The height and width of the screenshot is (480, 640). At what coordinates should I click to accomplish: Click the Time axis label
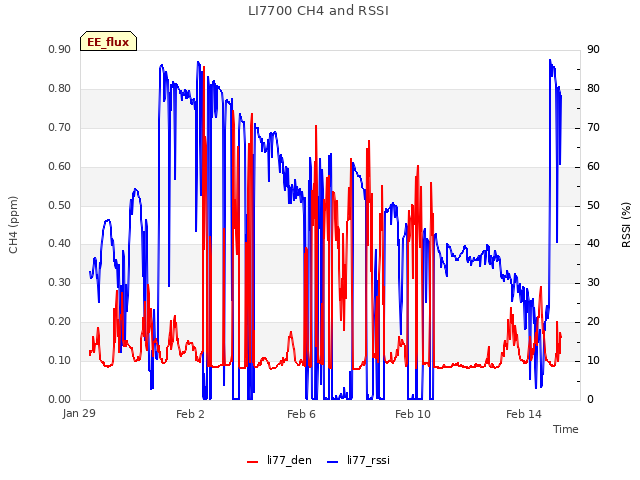point(566,429)
